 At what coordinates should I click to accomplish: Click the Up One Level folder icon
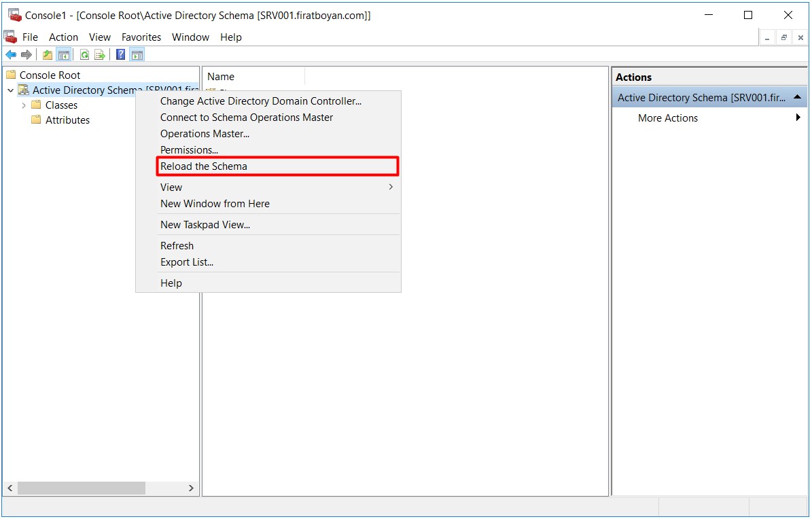pos(48,55)
